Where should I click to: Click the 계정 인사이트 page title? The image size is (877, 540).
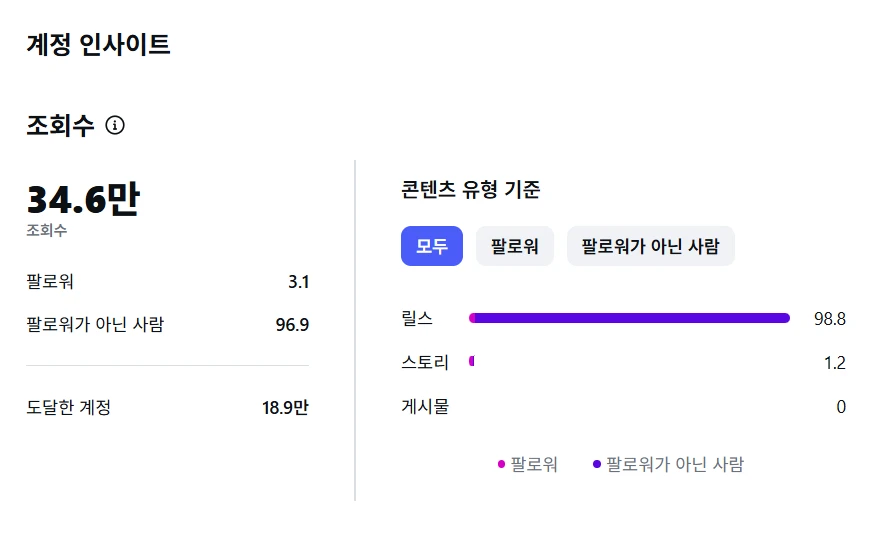click(98, 45)
